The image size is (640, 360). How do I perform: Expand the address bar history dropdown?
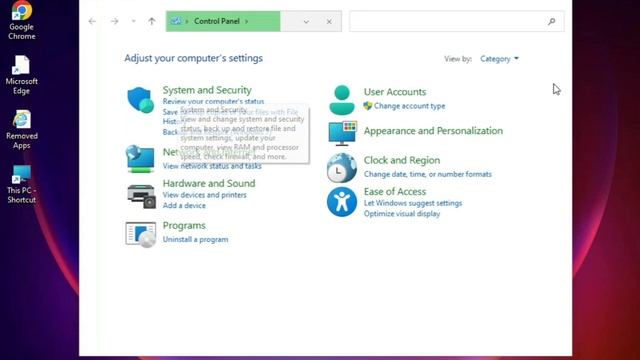pyautogui.click(x=306, y=22)
